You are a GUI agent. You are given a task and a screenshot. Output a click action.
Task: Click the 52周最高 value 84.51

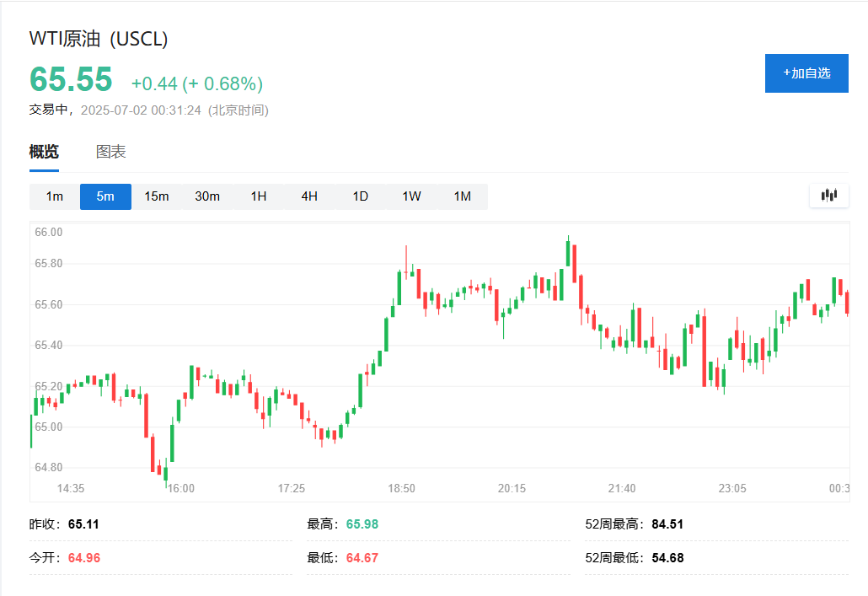pos(667,524)
